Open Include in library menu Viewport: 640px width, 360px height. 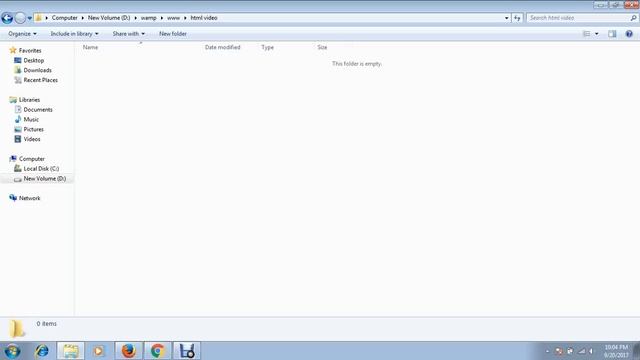tap(74, 34)
